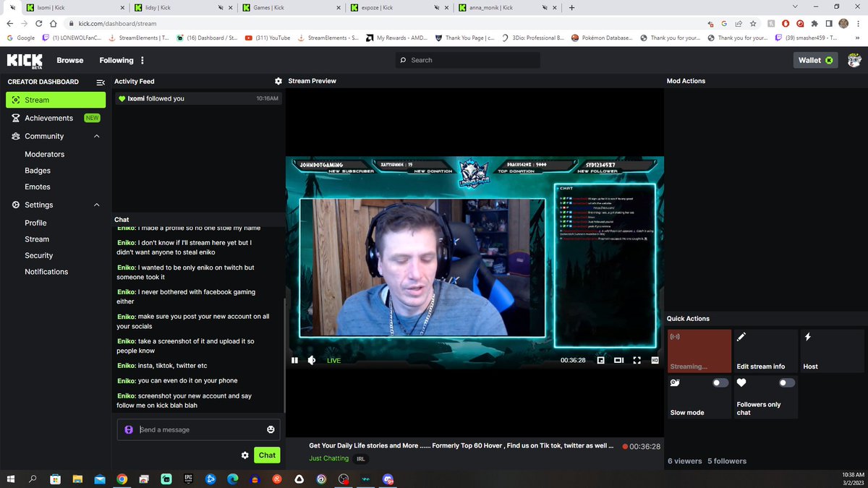Open Emotes under Community

tap(38, 187)
